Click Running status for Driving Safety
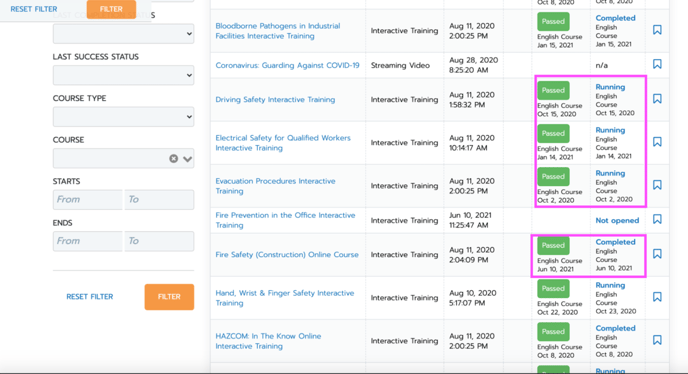The image size is (688, 374). 610,87
